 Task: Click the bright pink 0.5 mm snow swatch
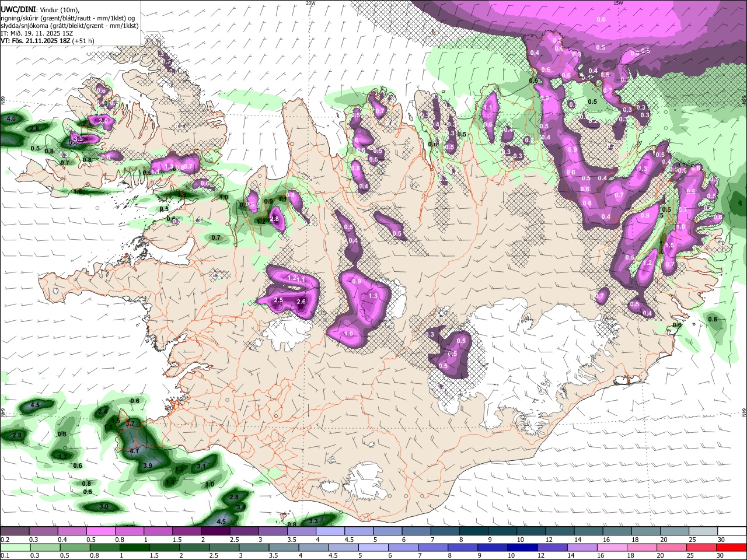(x=100, y=531)
